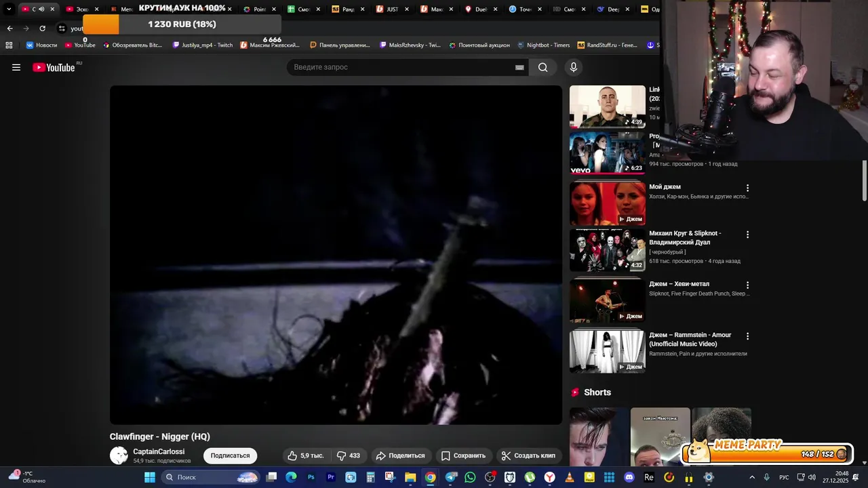
Task: Switch to the 'Эско' browser tab
Action: click(81, 9)
